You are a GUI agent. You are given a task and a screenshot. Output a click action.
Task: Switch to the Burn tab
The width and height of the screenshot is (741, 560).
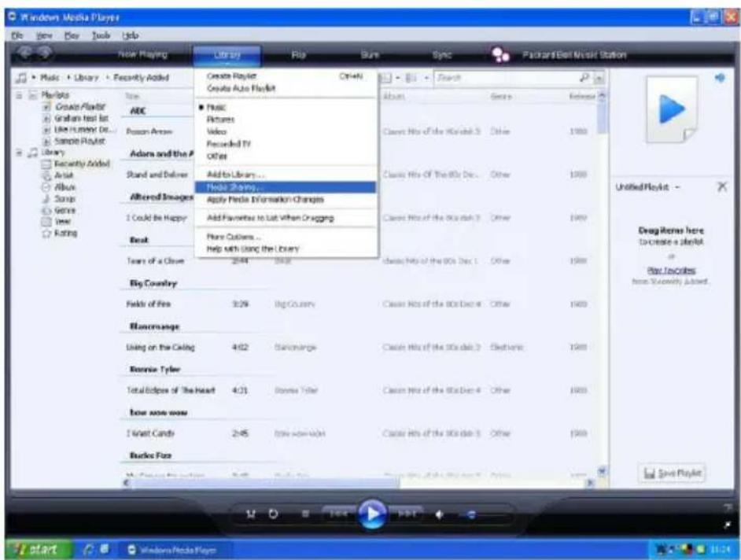tap(370, 55)
